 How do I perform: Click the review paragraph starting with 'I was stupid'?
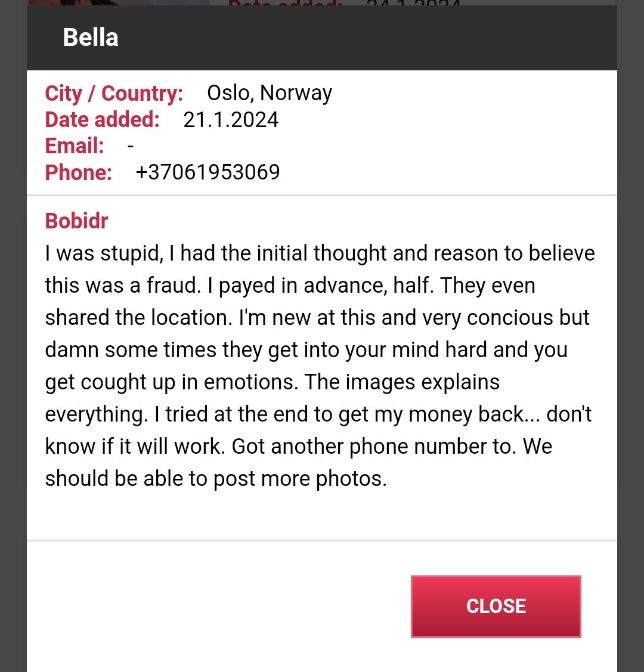click(x=320, y=366)
